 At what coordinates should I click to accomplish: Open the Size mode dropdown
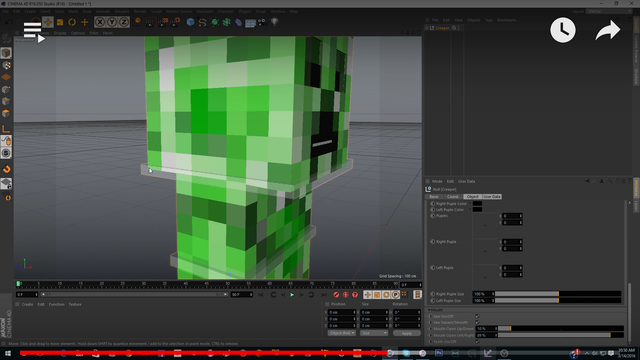click(374, 333)
